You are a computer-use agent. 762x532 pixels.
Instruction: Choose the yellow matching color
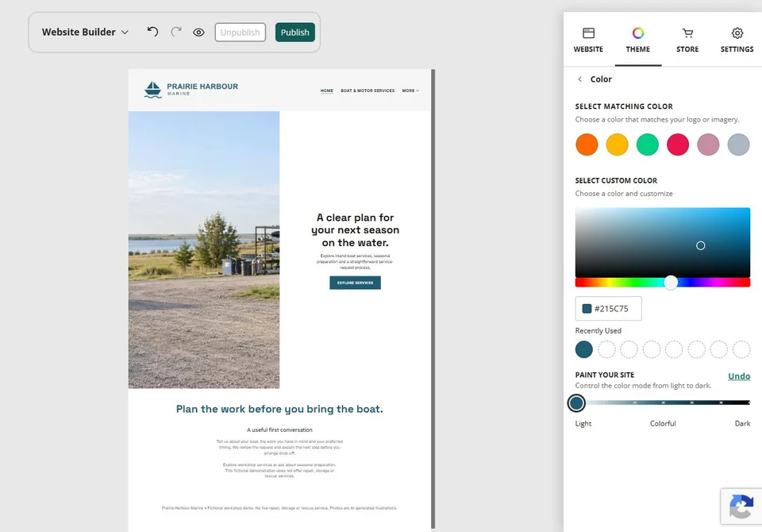click(x=618, y=145)
